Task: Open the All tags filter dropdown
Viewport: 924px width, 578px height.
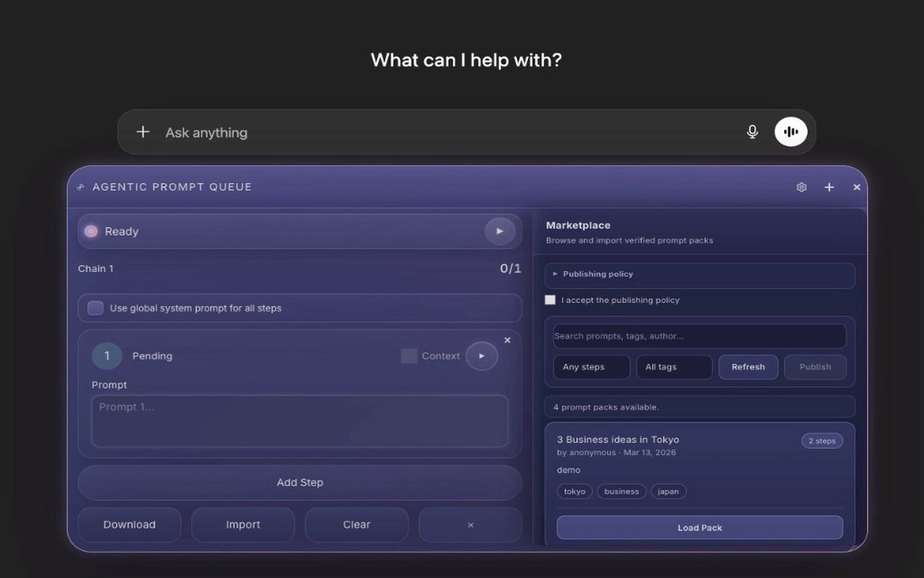Action: coord(674,367)
